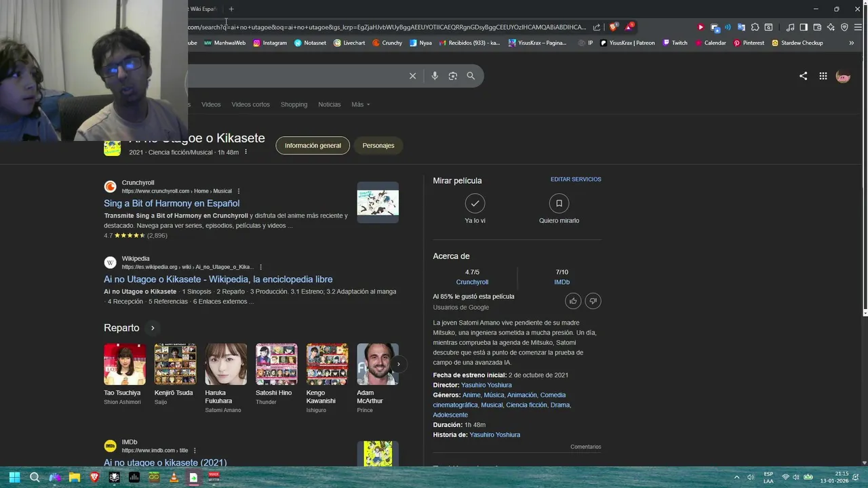Open 'Sing a Bit of Harmony en Español' link
The width and height of the screenshot is (868, 488).
click(172, 203)
